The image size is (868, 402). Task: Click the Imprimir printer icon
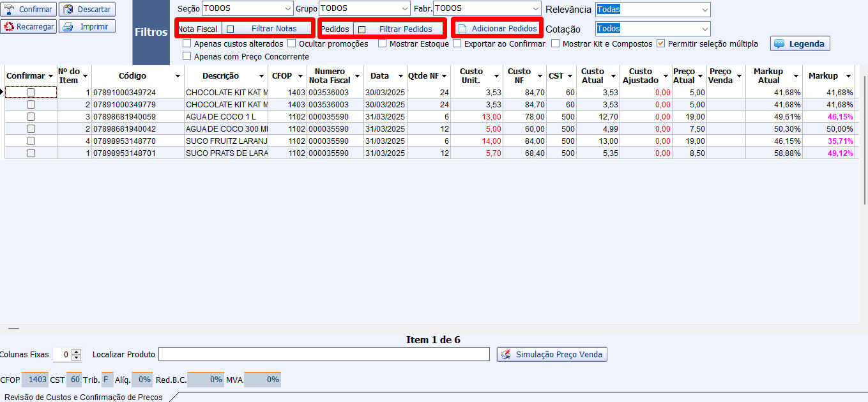click(x=68, y=27)
